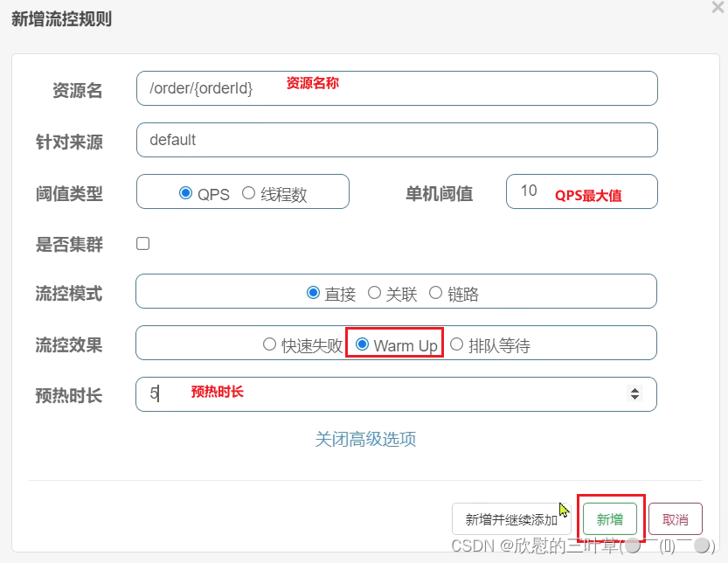Select the 关联 flow control mode

[x=374, y=292]
